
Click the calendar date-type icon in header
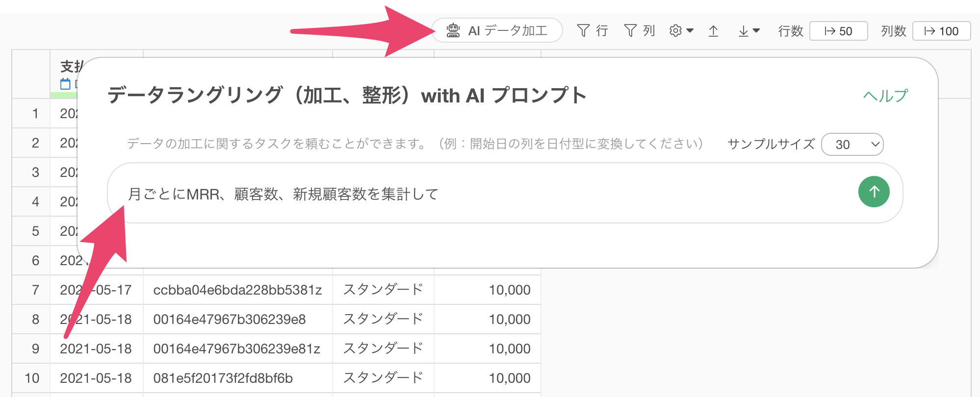point(65,84)
